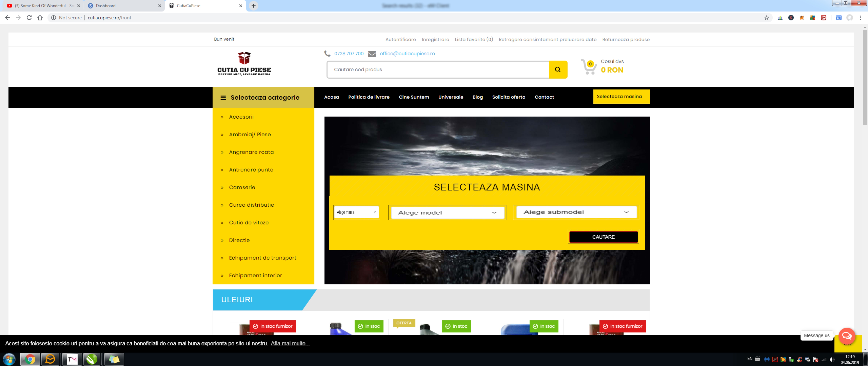This screenshot has height=366, width=868.
Task: Click the Cautare cod produs search field
Action: pyautogui.click(x=438, y=70)
